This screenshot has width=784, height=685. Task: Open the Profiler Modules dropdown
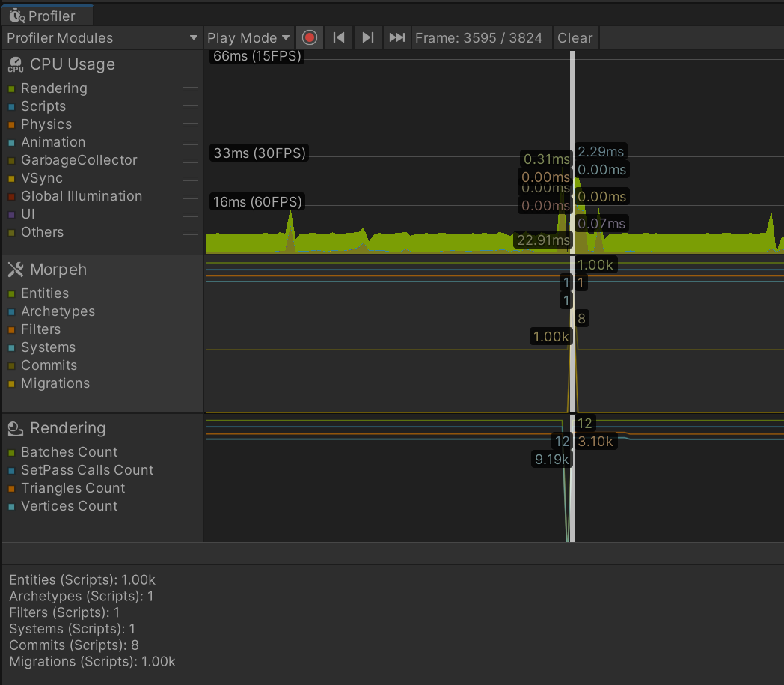click(102, 38)
